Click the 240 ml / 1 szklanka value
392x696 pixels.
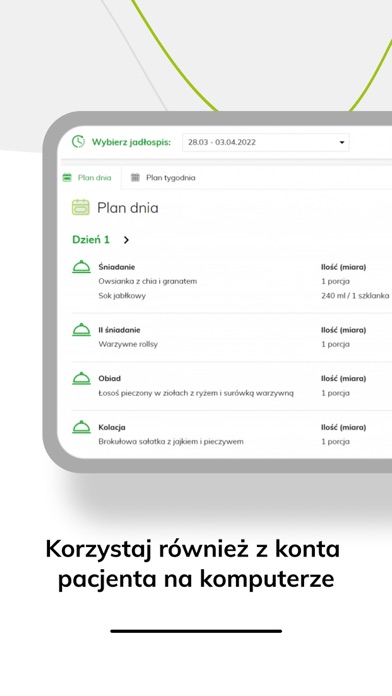coord(355,296)
